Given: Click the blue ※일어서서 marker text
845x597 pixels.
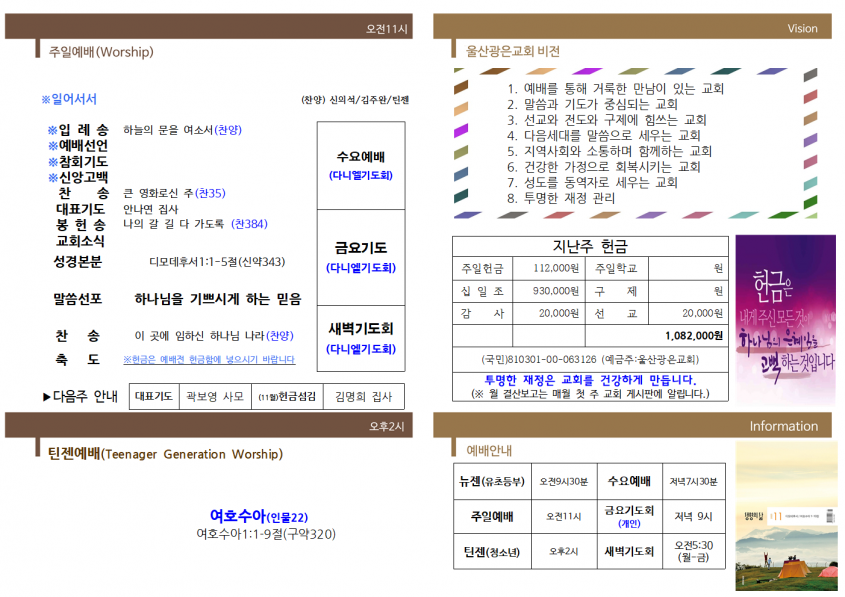Looking at the screenshot, I should coord(69,99).
